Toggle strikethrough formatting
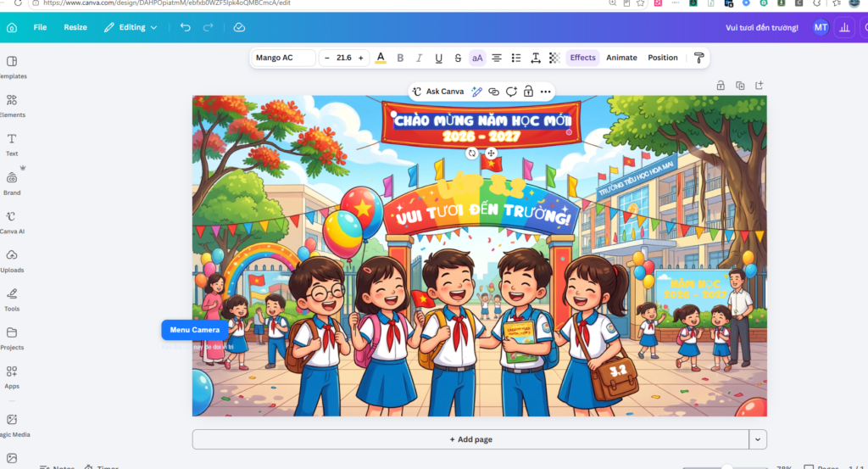Screen dimensions: 868x469 (458, 58)
